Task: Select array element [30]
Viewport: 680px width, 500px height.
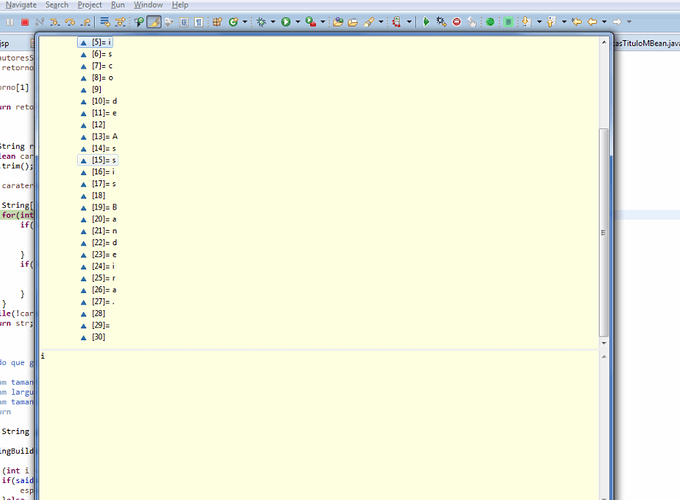Action: click(x=93, y=337)
